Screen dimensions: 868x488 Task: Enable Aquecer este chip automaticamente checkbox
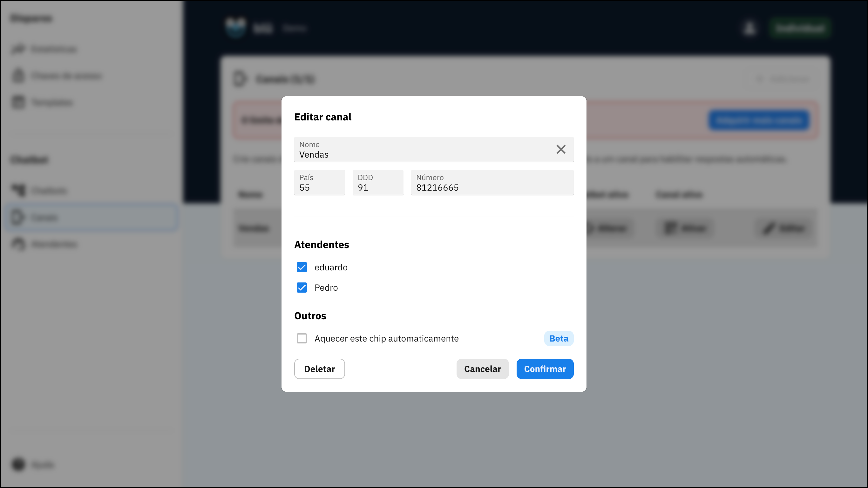(302, 338)
